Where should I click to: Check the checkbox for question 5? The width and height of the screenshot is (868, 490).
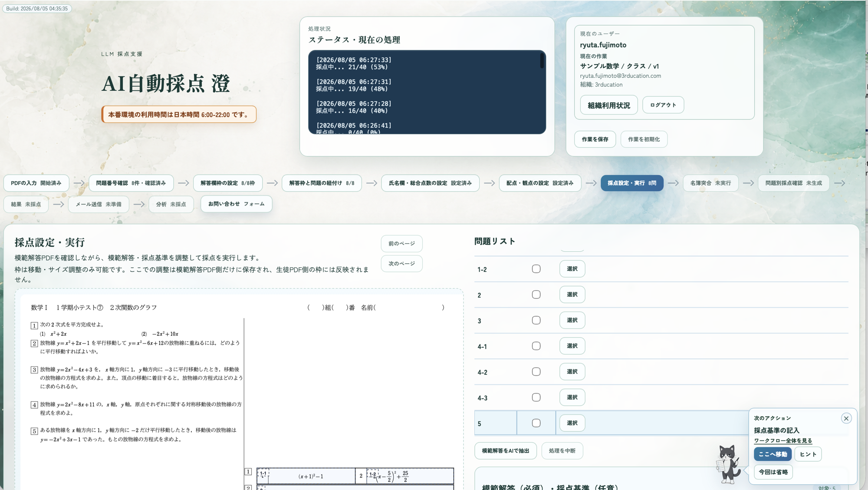(536, 423)
